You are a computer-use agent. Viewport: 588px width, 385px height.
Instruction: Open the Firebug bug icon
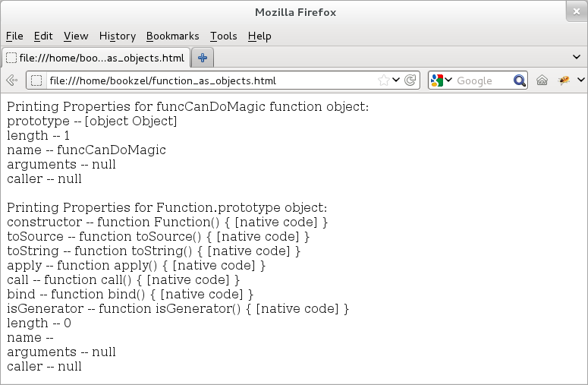click(564, 80)
